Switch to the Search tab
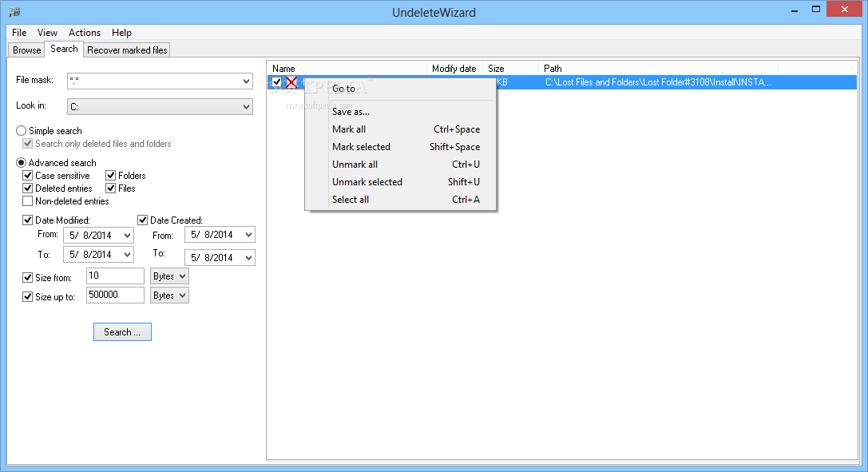Image resolution: width=868 pixels, height=472 pixels. coord(64,49)
